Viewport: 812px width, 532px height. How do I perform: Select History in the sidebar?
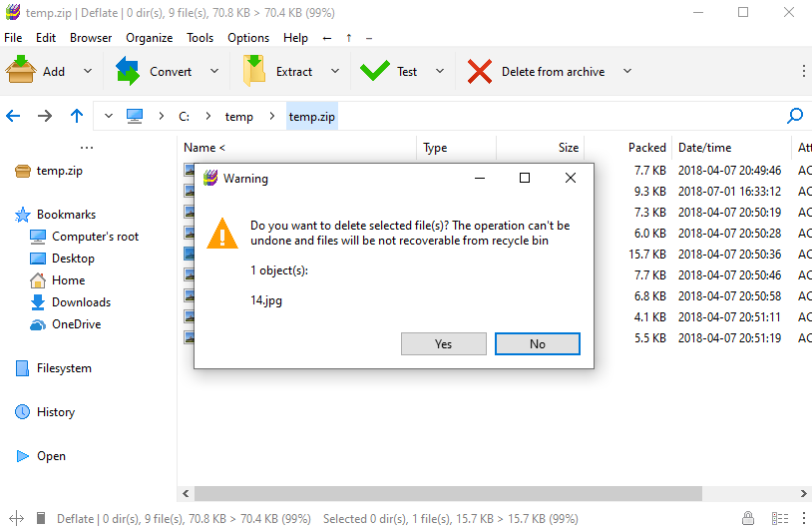[45, 412]
